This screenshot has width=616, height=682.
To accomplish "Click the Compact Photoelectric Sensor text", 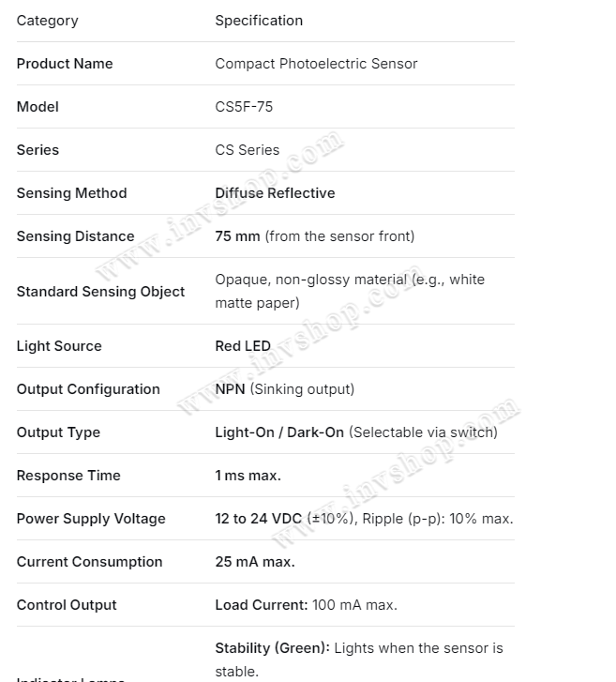I will (316, 64).
